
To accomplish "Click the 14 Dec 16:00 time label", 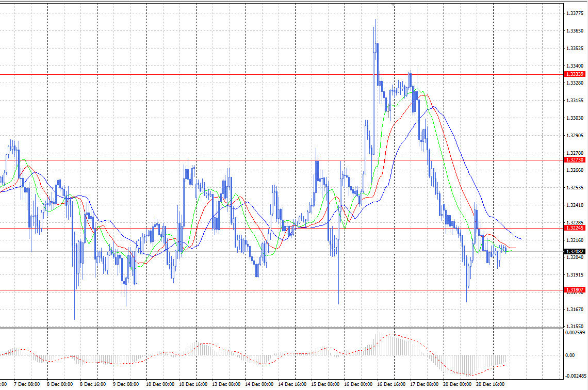I will (x=292, y=384).
